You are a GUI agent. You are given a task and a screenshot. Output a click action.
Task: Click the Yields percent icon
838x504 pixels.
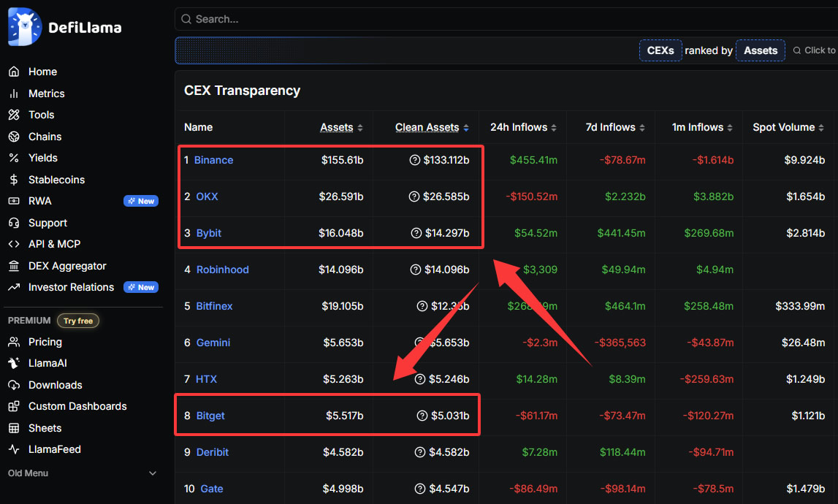pos(14,158)
